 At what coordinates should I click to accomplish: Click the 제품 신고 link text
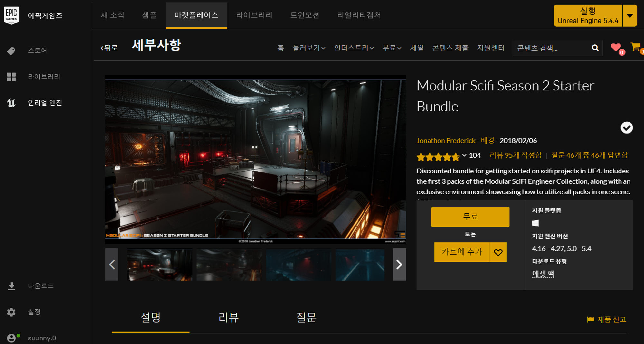pos(611,320)
